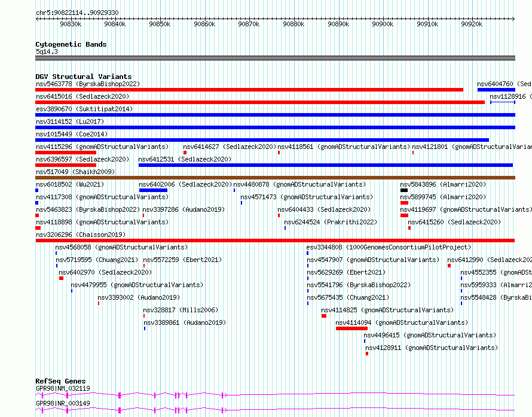The width and height of the screenshot is (532, 417).
Task: Click variant nsv3393002 (Audano2019)
Action: (139, 297)
